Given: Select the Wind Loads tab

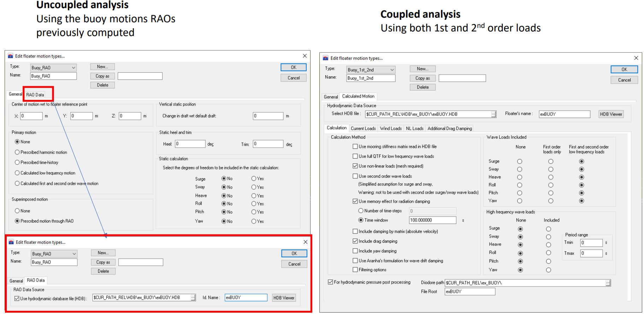Looking at the screenshot, I should 390,129.
